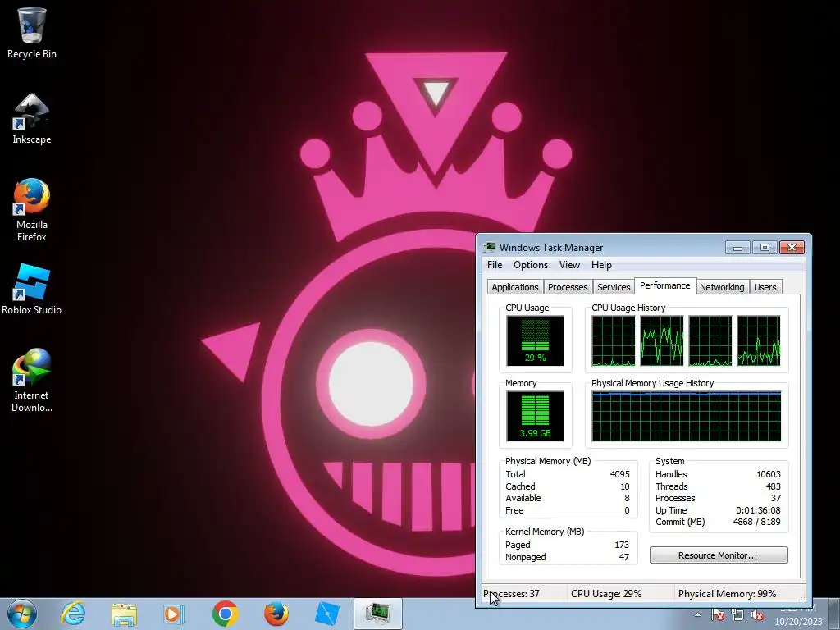Click the Task Manager title bar icon
Screen dimensions: 840x630
[490, 247]
